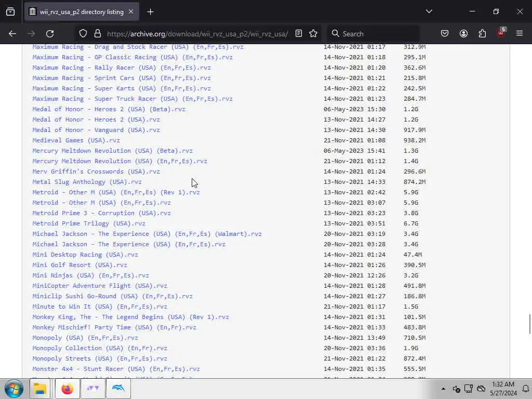Open cloud sync icon in system tray
This screenshot has height=399, width=532.
[x=481, y=389]
